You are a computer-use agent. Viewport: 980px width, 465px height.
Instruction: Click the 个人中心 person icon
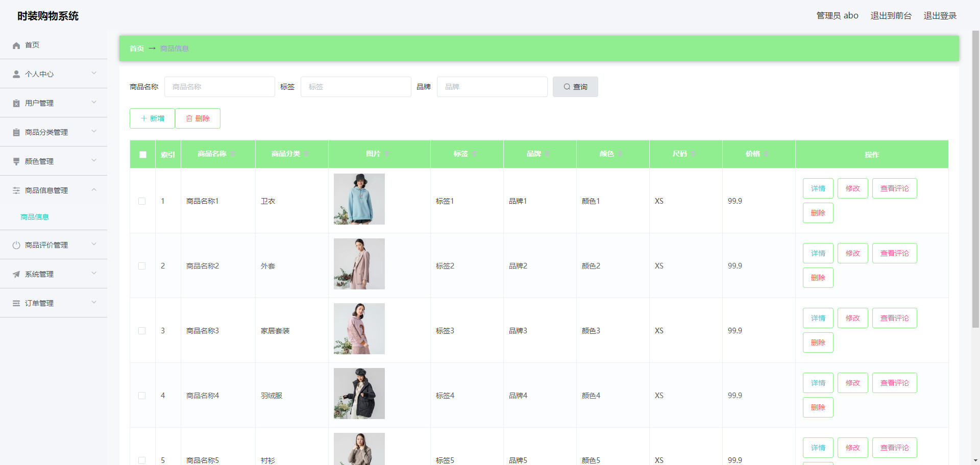[16, 74]
